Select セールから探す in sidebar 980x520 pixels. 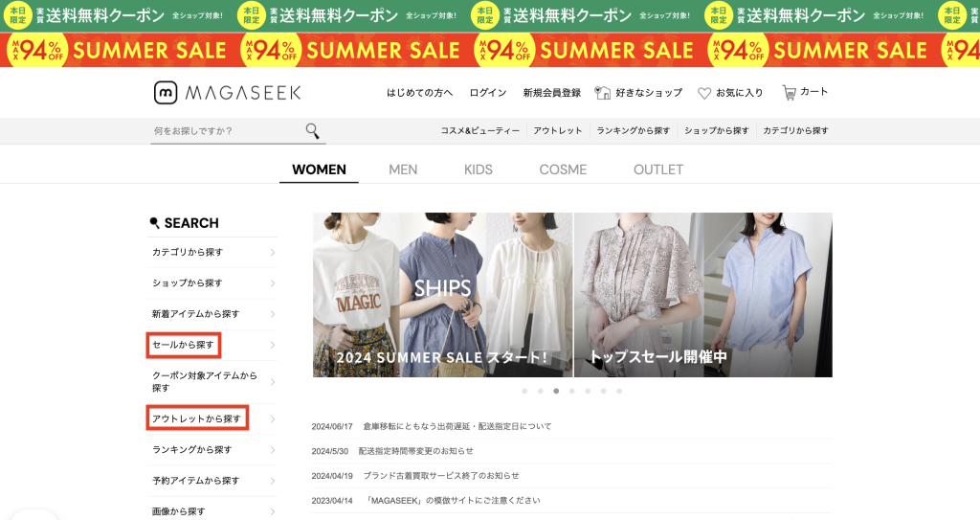coord(183,345)
